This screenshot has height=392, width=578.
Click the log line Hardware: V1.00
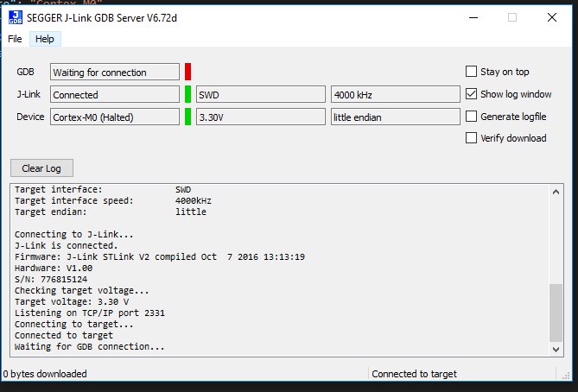(x=54, y=268)
